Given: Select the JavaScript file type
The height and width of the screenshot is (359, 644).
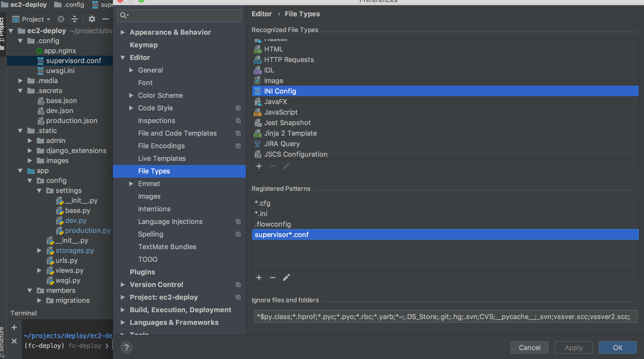Looking at the screenshot, I should pos(445,112).
